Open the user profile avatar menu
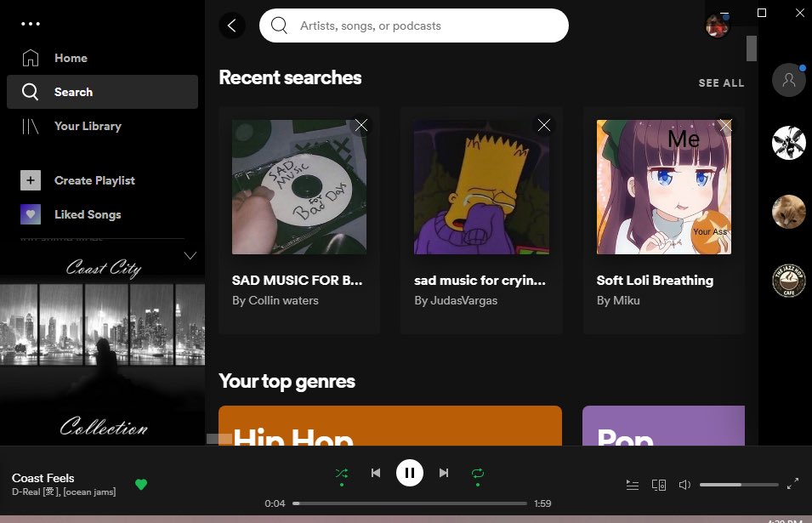The height and width of the screenshot is (523, 812). 717,26
